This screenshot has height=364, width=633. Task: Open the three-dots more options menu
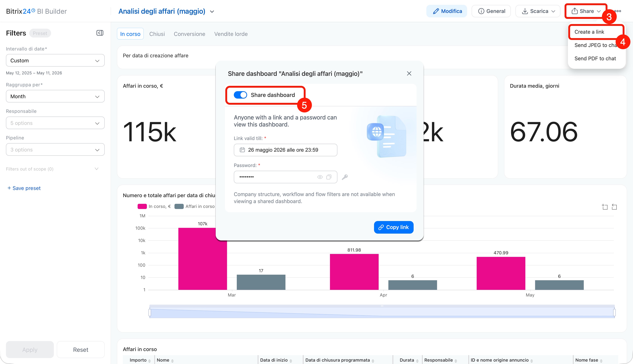click(617, 11)
